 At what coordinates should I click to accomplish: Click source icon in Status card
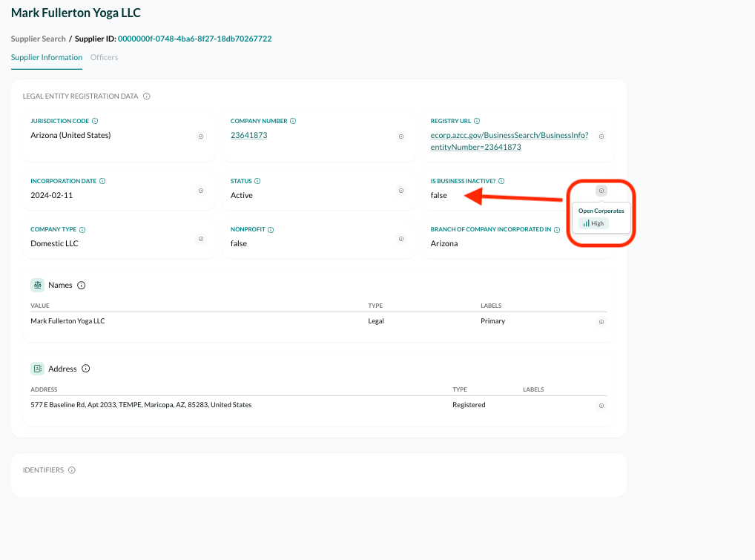pyautogui.click(x=401, y=191)
